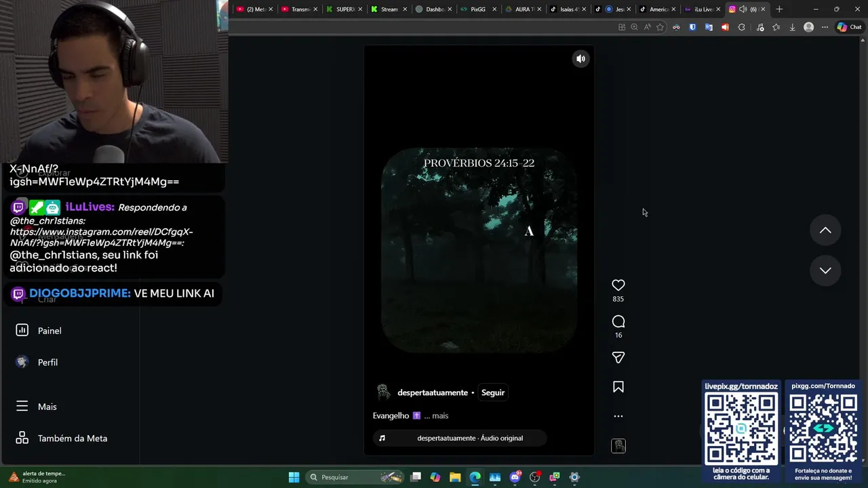Click the 'PROVÉRBIOS 24:15-22' video title
The height and width of the screenshot is (488, 868).
[479, 163]
